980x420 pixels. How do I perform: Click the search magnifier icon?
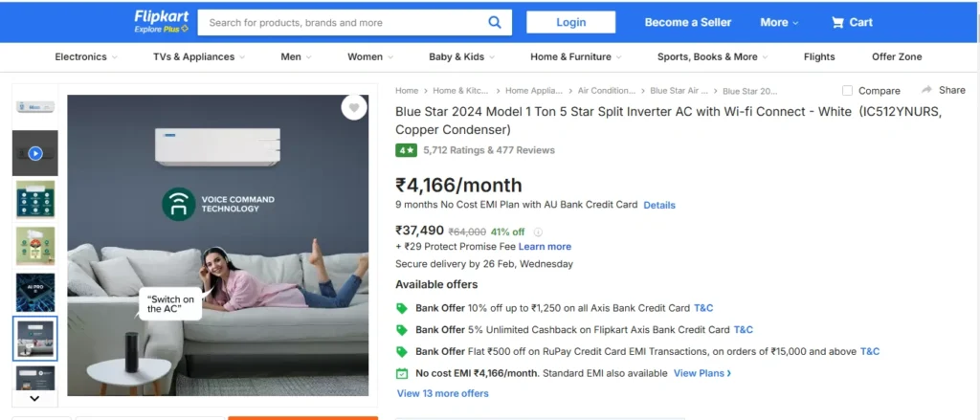click(495, 23)
